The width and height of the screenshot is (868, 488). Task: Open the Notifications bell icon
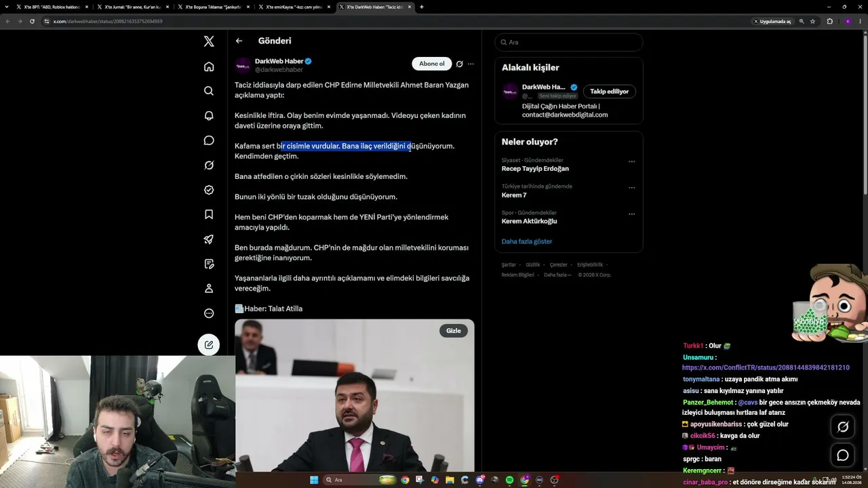coord(209,116)
